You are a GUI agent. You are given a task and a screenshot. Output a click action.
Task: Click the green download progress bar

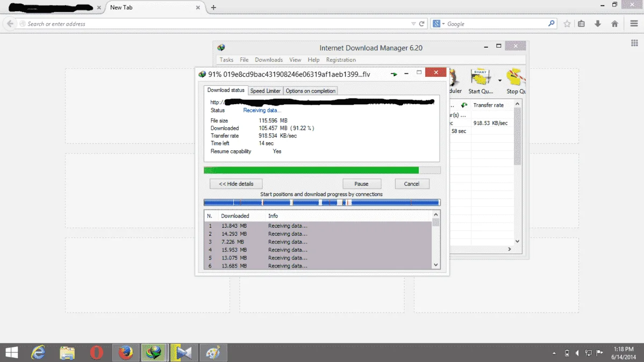(x=322, y=170)
